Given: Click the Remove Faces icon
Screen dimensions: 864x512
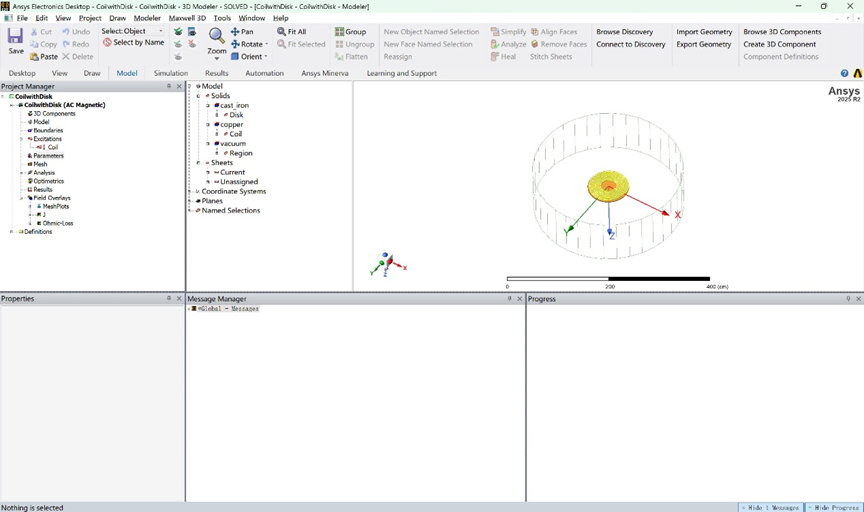Looking at the screenshot, I should tap(534, 44).
